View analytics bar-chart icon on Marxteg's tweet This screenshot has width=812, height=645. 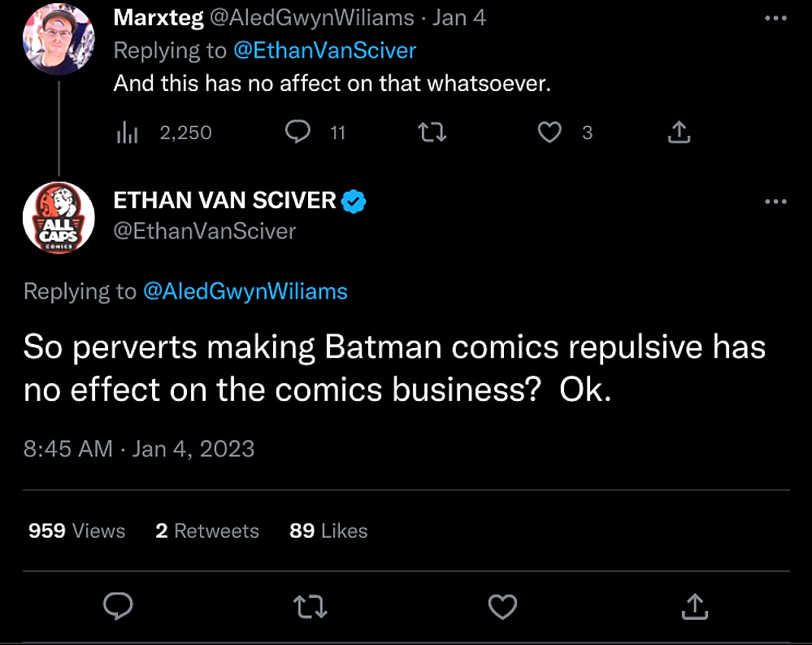(x=127, y=132)
